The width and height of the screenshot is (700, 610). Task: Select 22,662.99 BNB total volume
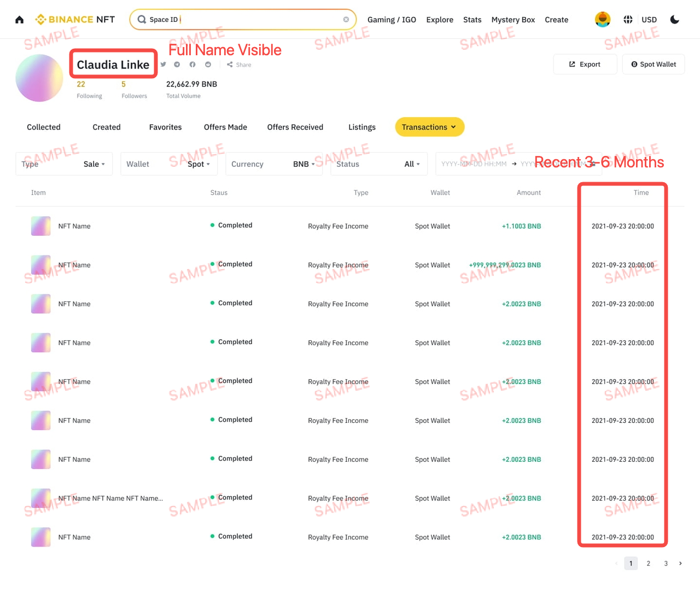[x=191, y=84]
